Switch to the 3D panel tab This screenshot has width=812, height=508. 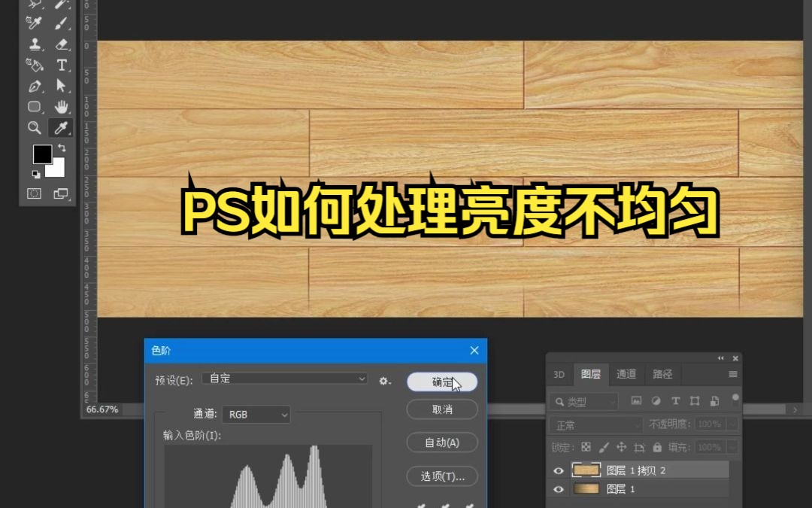[558, 374]
